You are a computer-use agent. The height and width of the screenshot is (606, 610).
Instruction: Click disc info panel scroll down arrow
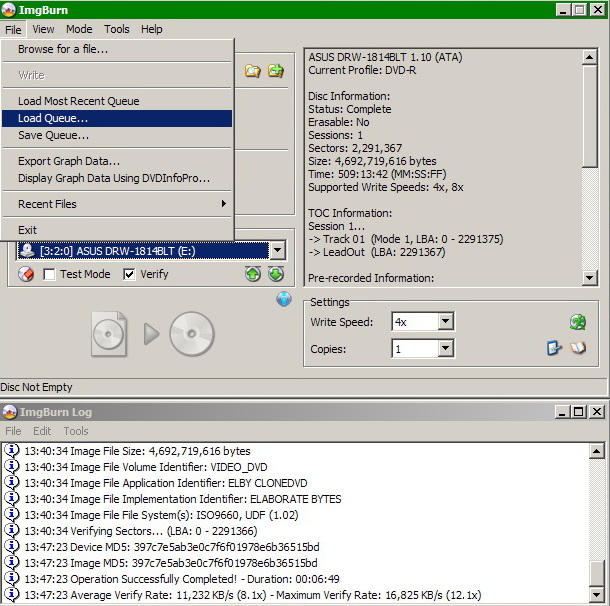(590, 278)
